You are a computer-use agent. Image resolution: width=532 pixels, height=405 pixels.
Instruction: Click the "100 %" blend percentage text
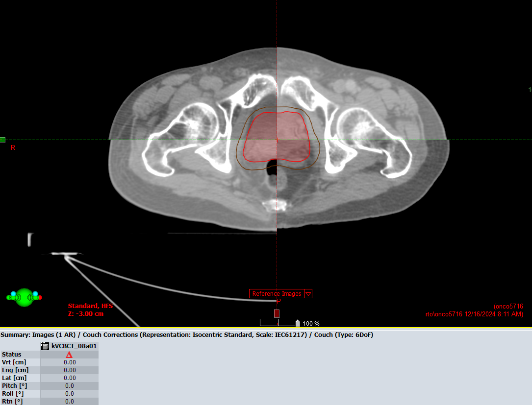(311, 324)
